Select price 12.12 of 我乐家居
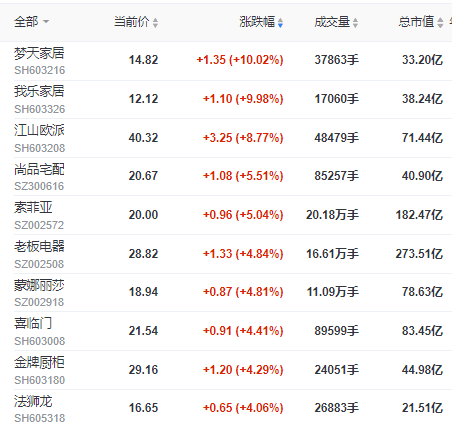Image resolution: width=452 pixels, height=426 pixels. pos(143,99)
